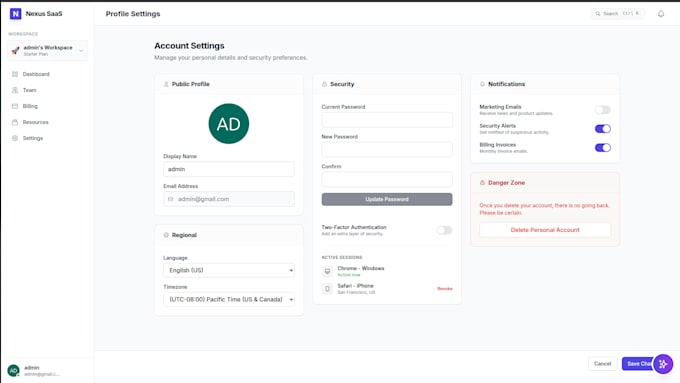Click the Nexus SaaS logo icon
The height and width of the screenshot is (383, 680).
[16, 14]
